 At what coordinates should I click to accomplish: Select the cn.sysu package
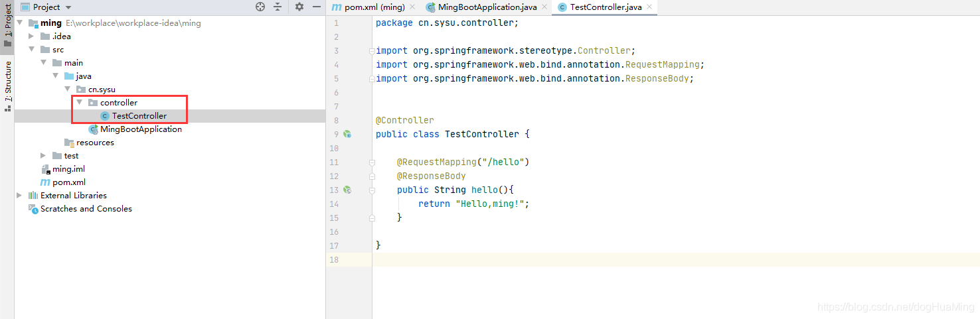click(x=102, y=90)
